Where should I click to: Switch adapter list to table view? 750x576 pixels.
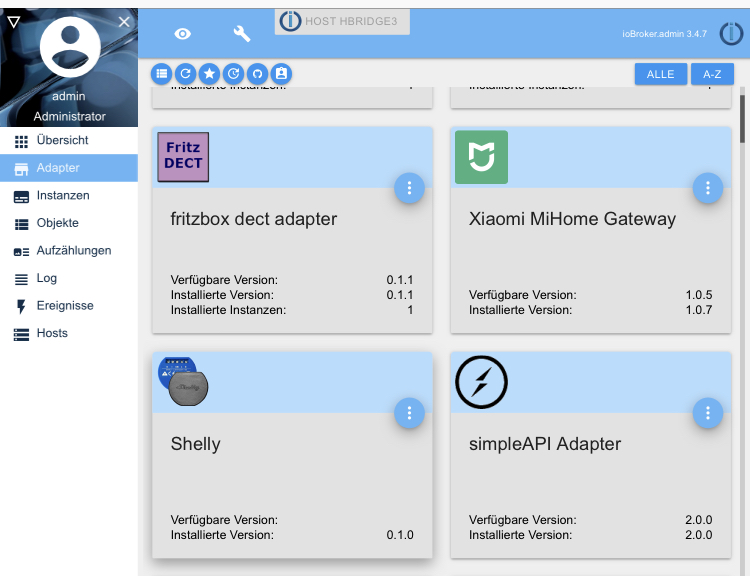pyautogui.click(x=161, y=73)
